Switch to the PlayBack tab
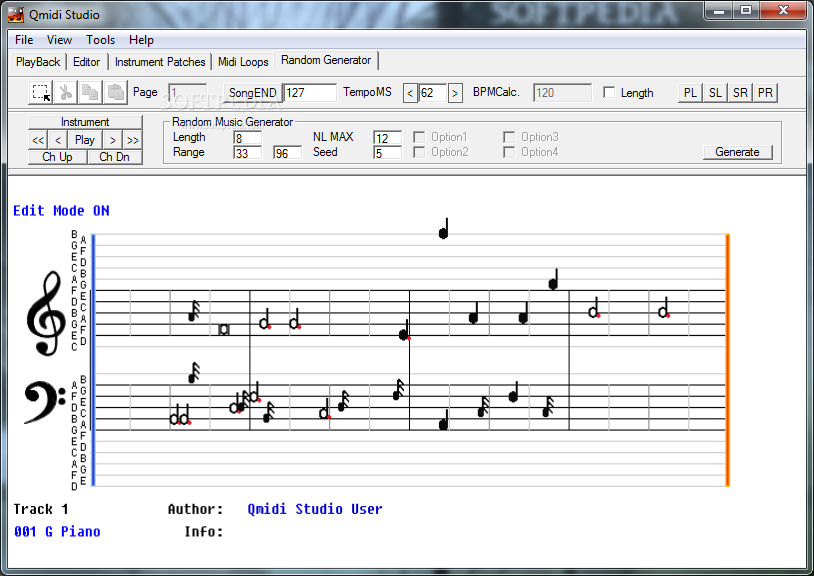The image size is (814, 576). (38, 62)
